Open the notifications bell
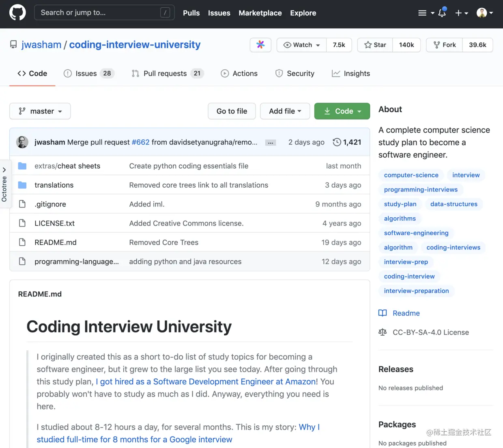The height and width of the screenshot is (448, 503). [x=442, y=13]
